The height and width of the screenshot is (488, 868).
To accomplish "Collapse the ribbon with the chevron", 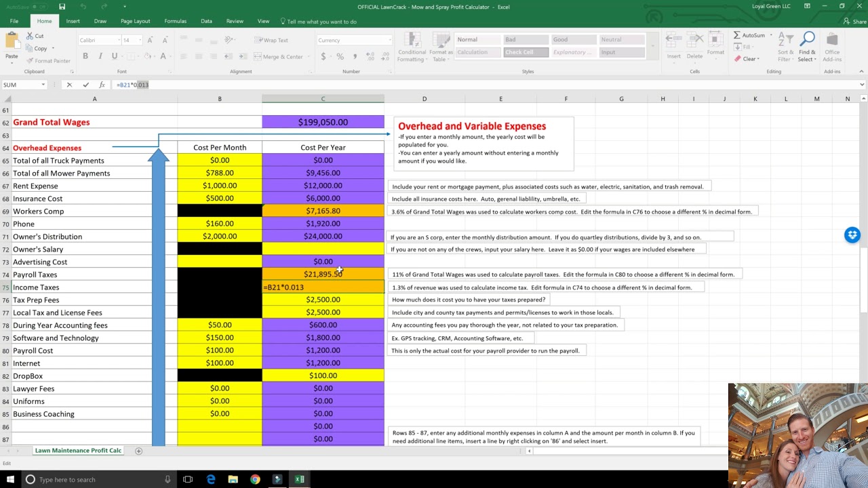I will [x=861, y=71].
